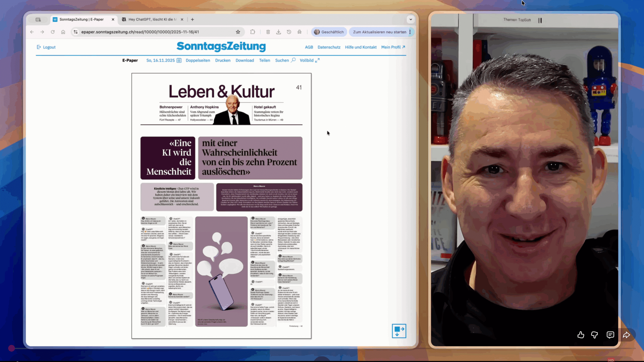The image size is (644, 362).
Task: Click the Themen TopSon label in video
Action: [x=517, y=20]
